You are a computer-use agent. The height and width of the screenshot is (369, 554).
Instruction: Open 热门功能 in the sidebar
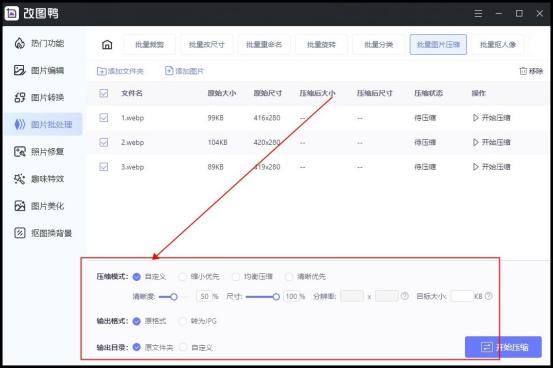(x=39, y=43)
